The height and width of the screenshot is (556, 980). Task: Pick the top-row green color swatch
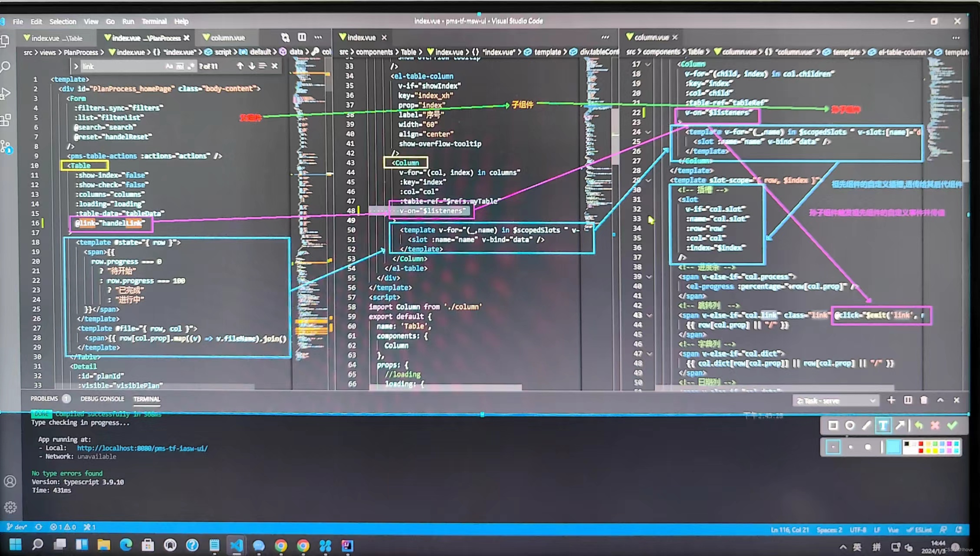[x=935, y=443]
